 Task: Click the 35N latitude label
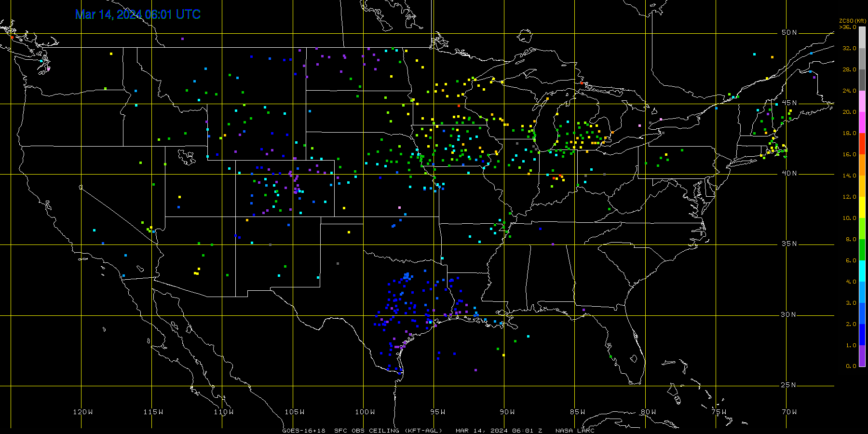pos(789,244)
